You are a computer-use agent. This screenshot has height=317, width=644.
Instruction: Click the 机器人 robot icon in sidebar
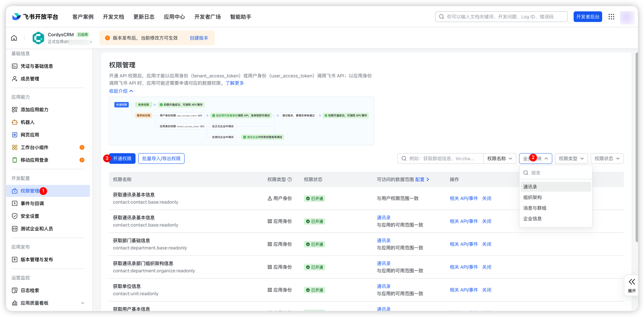coord(15,122)
